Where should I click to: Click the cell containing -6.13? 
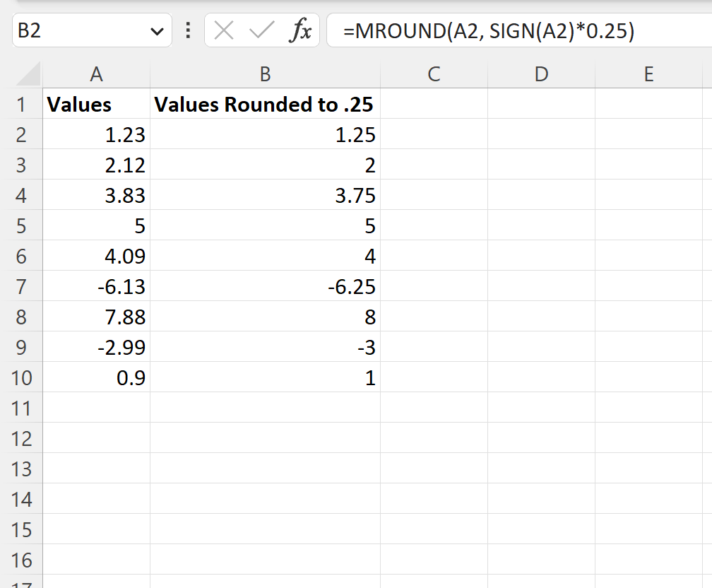coord(96,286)
